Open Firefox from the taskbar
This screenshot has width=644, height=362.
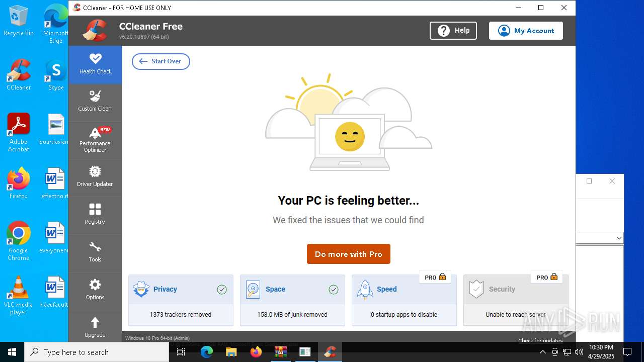[256, 352]
